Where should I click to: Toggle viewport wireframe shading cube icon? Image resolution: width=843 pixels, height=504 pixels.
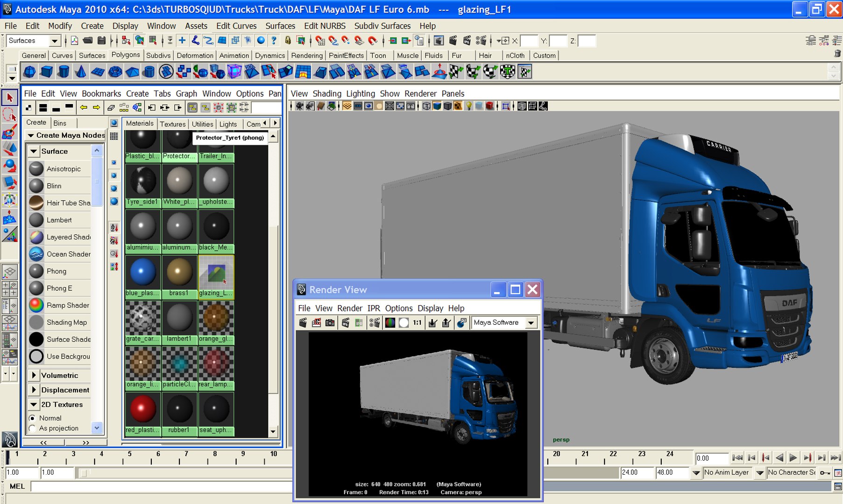click(x=426, y=106)
